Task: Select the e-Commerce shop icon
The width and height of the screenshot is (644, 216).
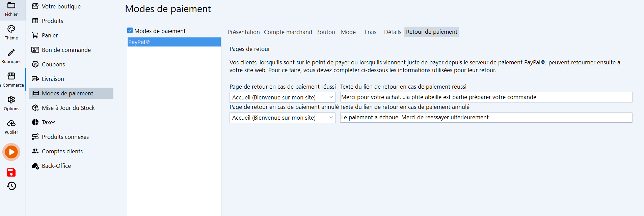Action: coord(11,76)
